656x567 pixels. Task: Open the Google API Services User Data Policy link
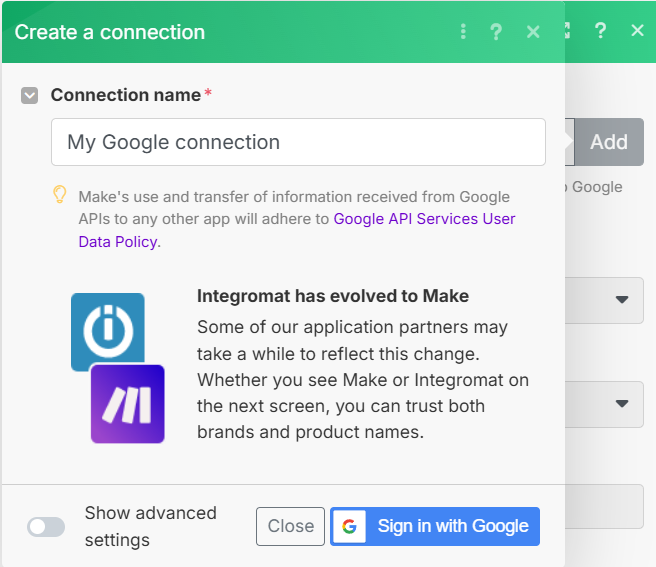tap(424, 219)
